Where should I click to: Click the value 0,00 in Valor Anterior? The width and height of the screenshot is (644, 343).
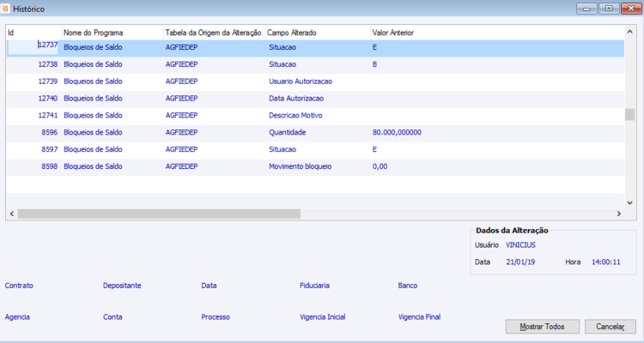point(380,166)
